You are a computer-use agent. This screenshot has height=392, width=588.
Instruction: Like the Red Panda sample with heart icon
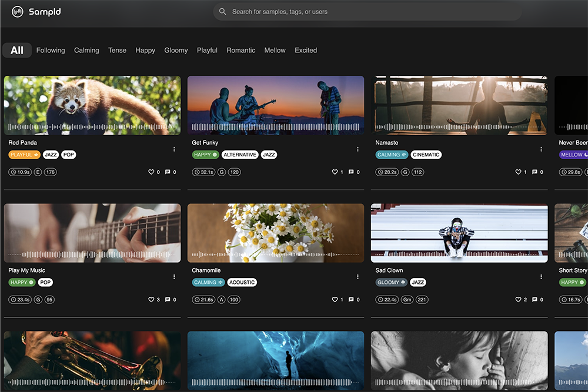pos(151,172)
